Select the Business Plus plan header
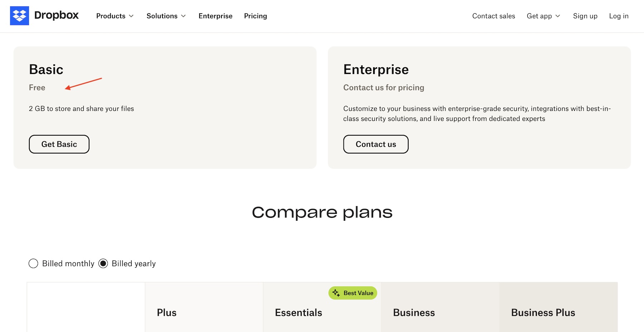Image resolution: width=644 pixels, height=332 pixels. point(543,313)
